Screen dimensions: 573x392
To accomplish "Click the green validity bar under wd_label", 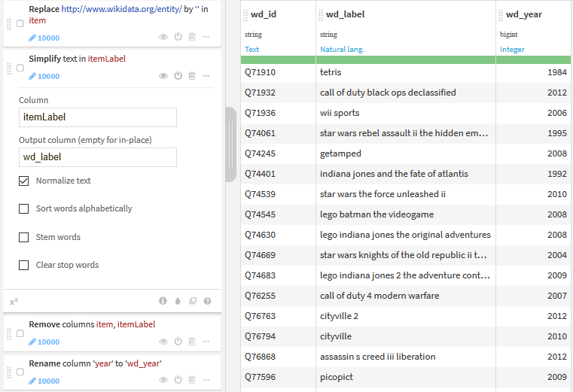I will tap(406, 60).
